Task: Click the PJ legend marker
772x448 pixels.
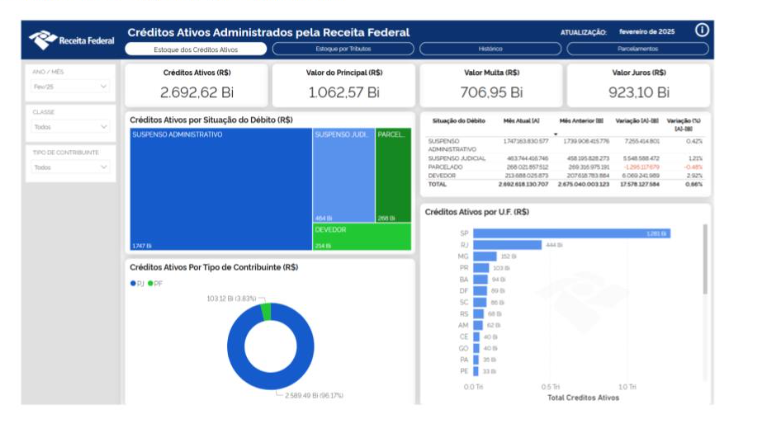Action: pyautogui.click(x=132, y=283)
